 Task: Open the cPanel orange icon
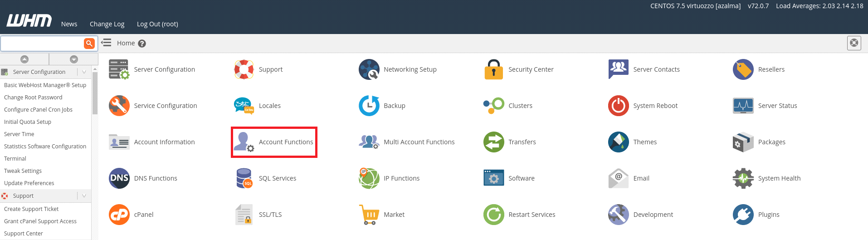[x=119, y=215]
